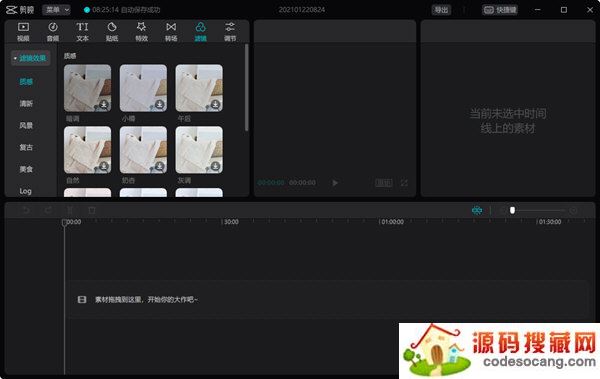
Task: Click project title 202101220824
Action: (302, 10)
